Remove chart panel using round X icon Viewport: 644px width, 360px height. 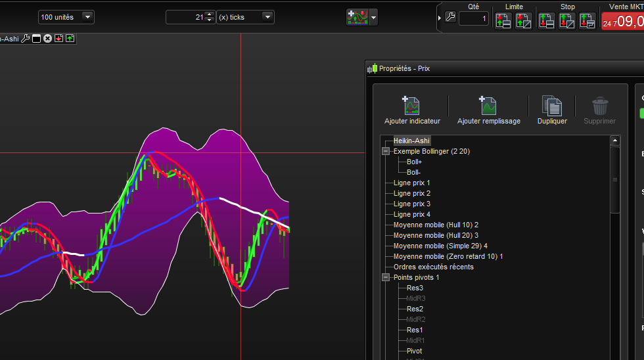pos(47,39)
